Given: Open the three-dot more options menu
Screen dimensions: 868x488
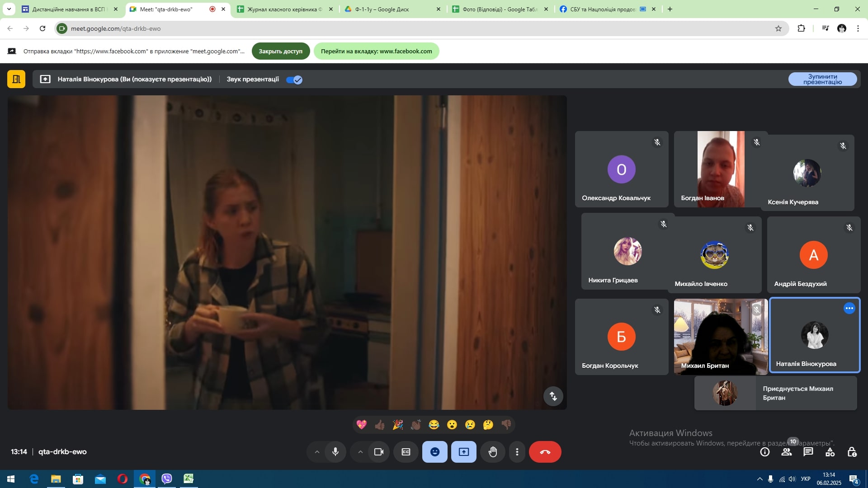Looking at the screenshot, I should coord(517,452).
